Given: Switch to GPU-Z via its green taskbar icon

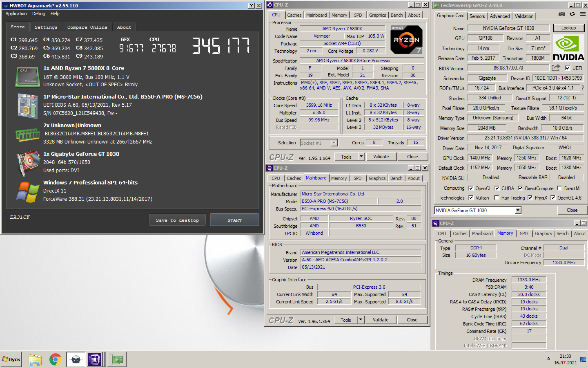Looking at the screenshot, I should pos(117,359).
